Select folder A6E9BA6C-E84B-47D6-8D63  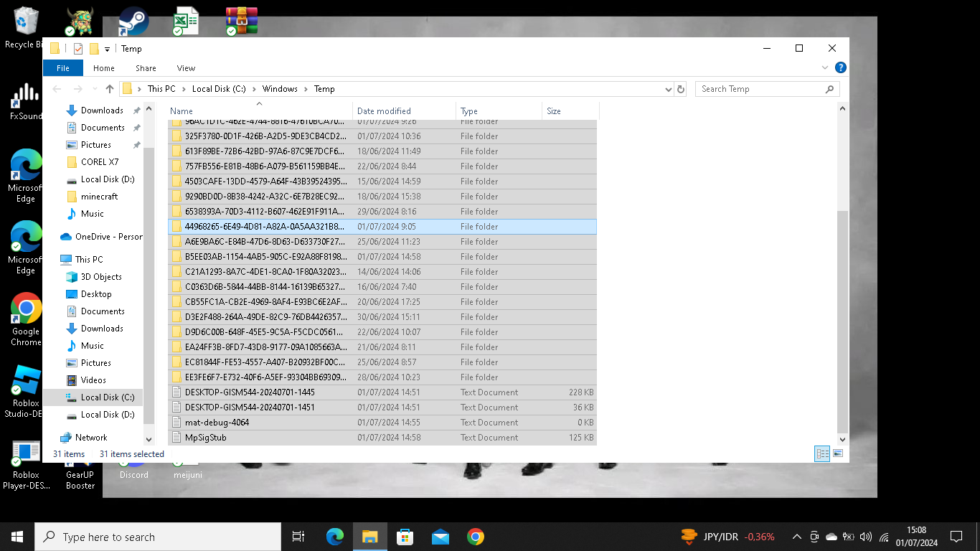382,242
